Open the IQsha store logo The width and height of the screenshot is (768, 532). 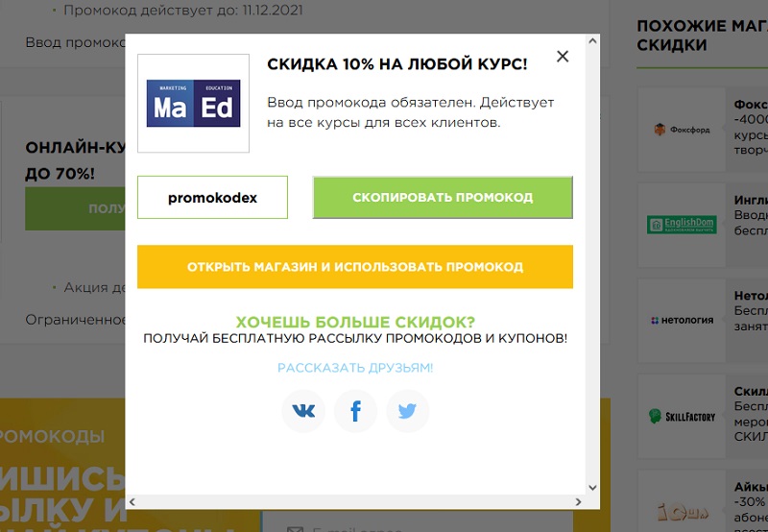[682, 510]
